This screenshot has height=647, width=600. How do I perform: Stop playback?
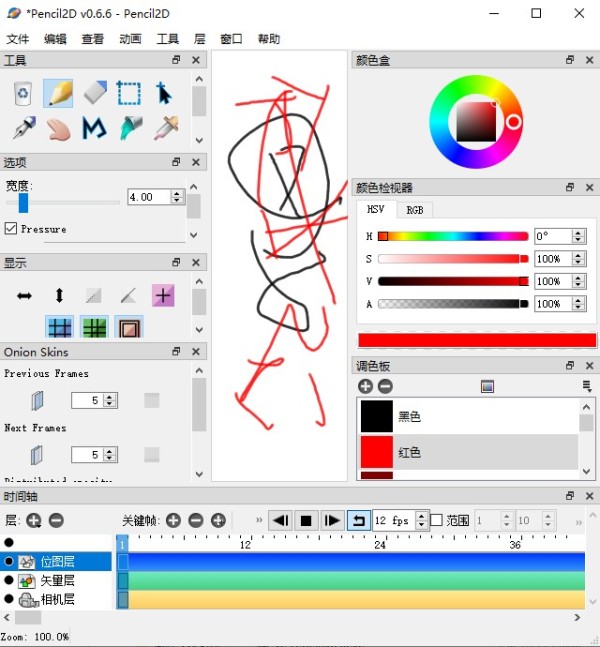point(306,520)
